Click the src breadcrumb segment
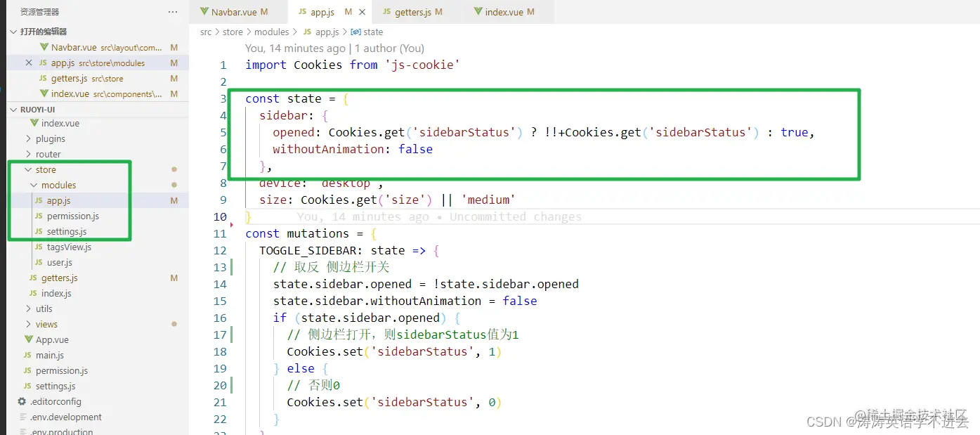The image size is (980, 435). (205, 32)
